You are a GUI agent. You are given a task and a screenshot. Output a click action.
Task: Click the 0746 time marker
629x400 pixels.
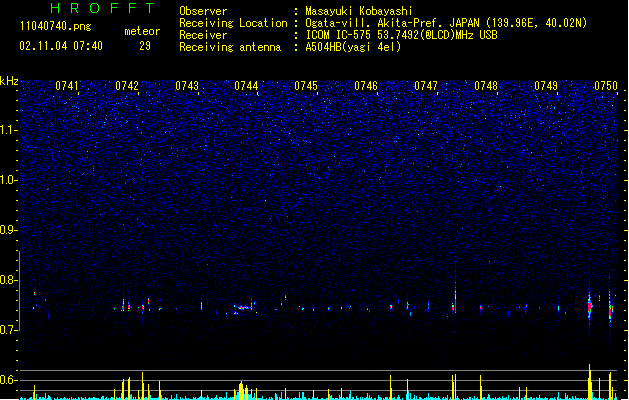(x=366, y=86)
